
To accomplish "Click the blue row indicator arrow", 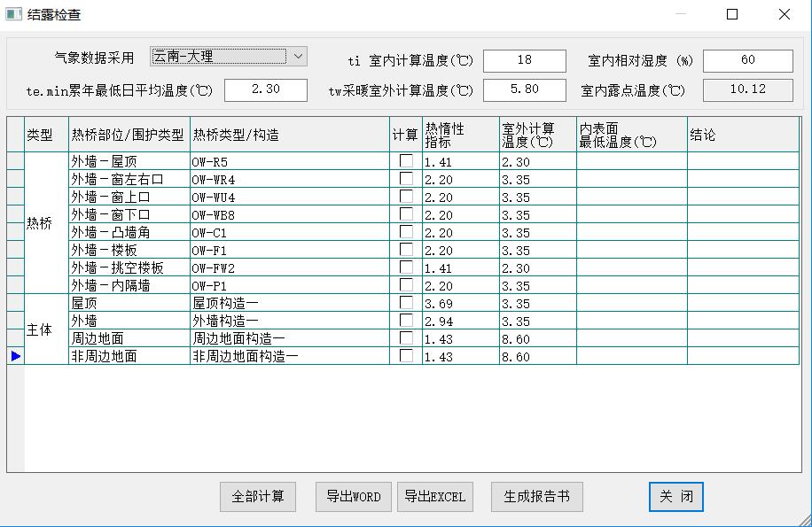I will click(15, 356).
